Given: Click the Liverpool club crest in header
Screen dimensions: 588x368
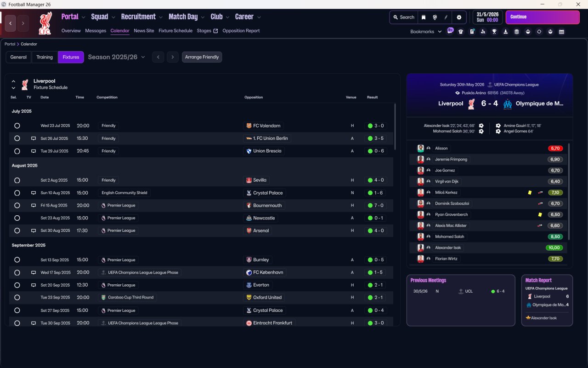Looking at the screenshot, I should point(45,23).
